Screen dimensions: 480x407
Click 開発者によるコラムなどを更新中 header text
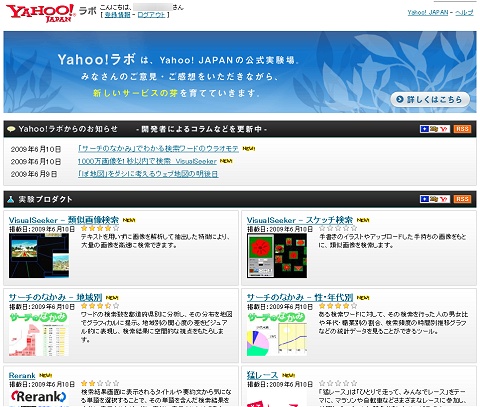tap(202, 129)
